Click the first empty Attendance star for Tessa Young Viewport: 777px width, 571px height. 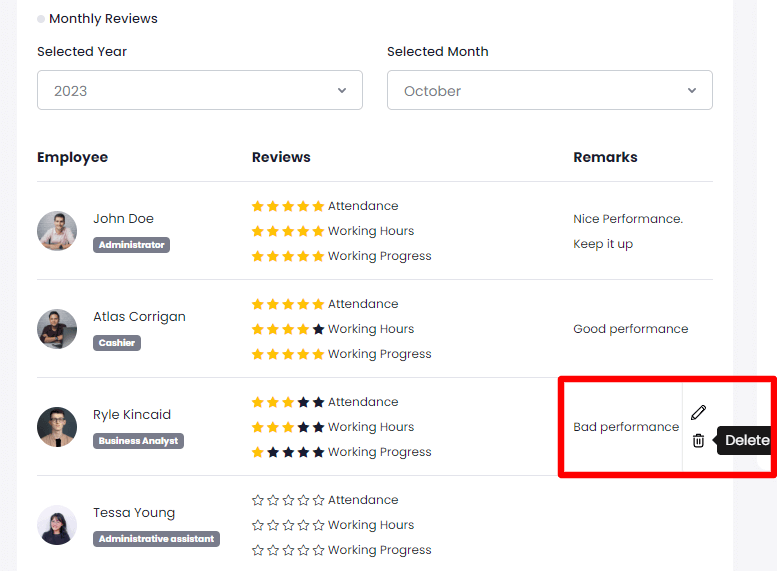click(258, 500)
